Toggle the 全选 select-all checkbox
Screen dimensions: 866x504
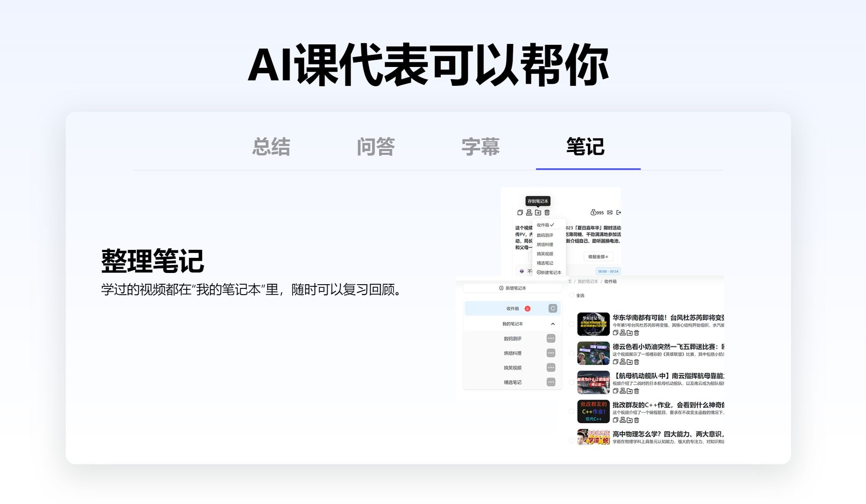point(571,295)
